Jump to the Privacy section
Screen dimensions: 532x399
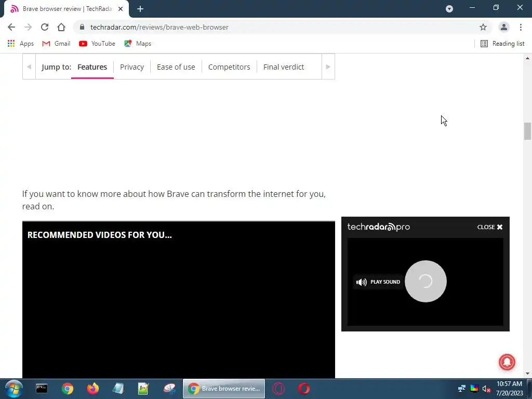(132, 67)
